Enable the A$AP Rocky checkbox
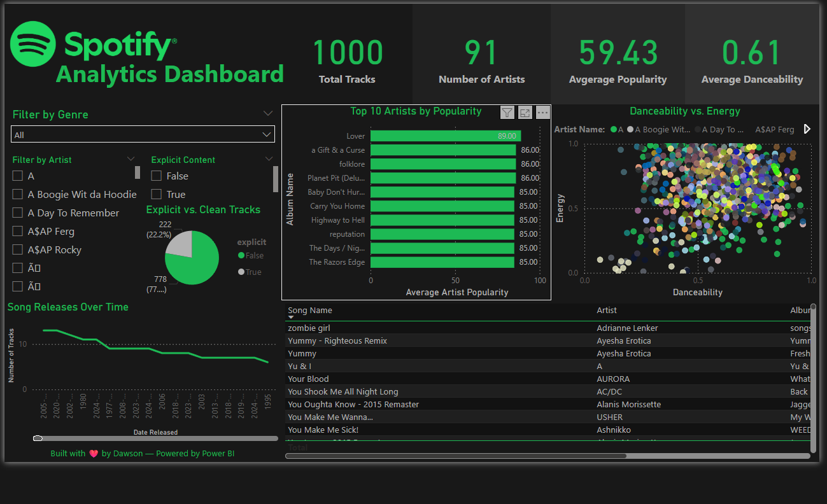Image resolution: width=827 pixels, height=504 pixels. tap(18, 250)
